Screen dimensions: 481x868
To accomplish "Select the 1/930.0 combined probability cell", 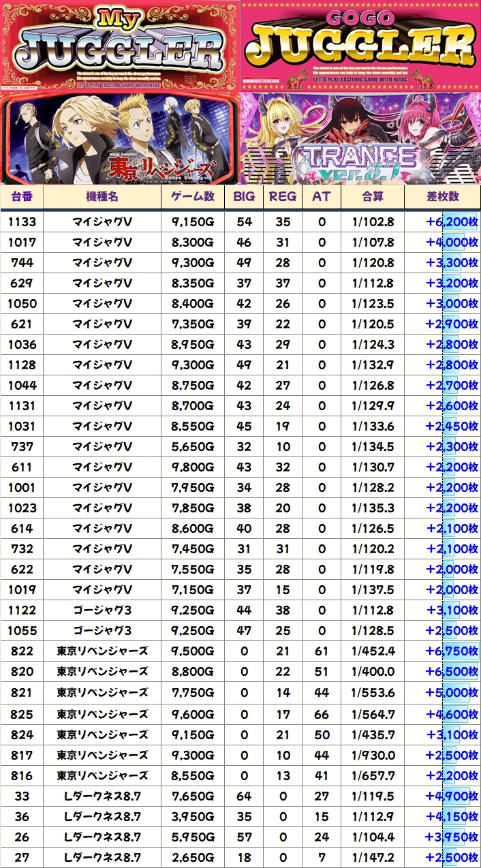I will pos(373,755).
